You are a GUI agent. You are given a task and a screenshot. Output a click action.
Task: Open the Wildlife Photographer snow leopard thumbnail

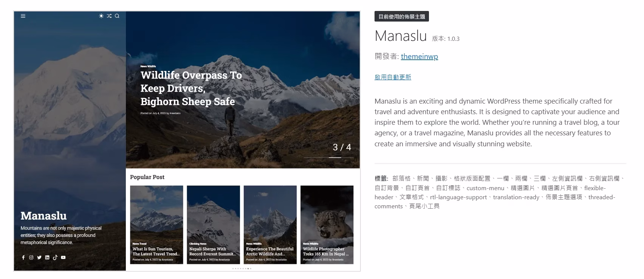tap(327, 225)
